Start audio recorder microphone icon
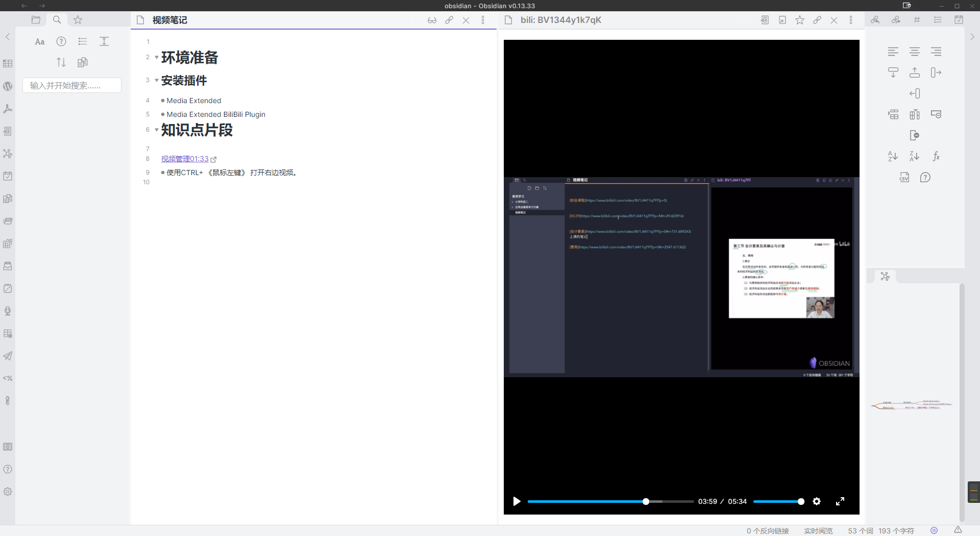 8,311
